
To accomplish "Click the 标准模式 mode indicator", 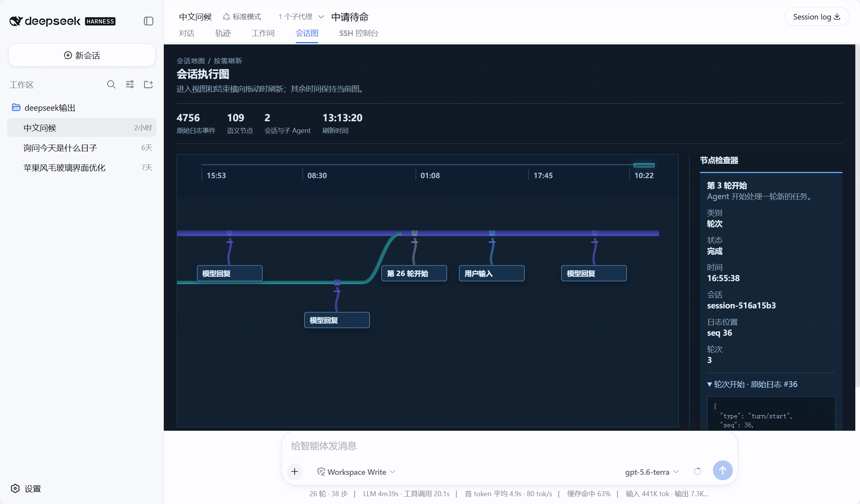I will pos(242,17).
